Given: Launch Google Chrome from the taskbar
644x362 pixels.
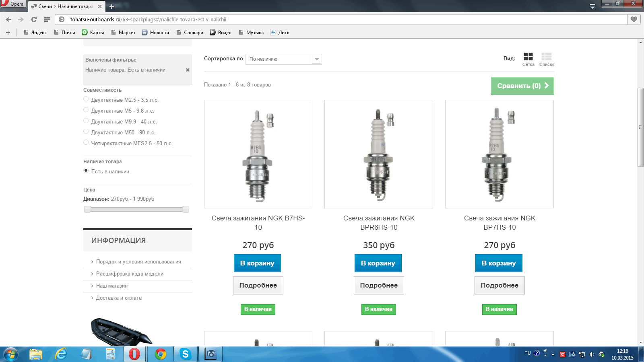Looking at the screenshot, I should point(161,354).
